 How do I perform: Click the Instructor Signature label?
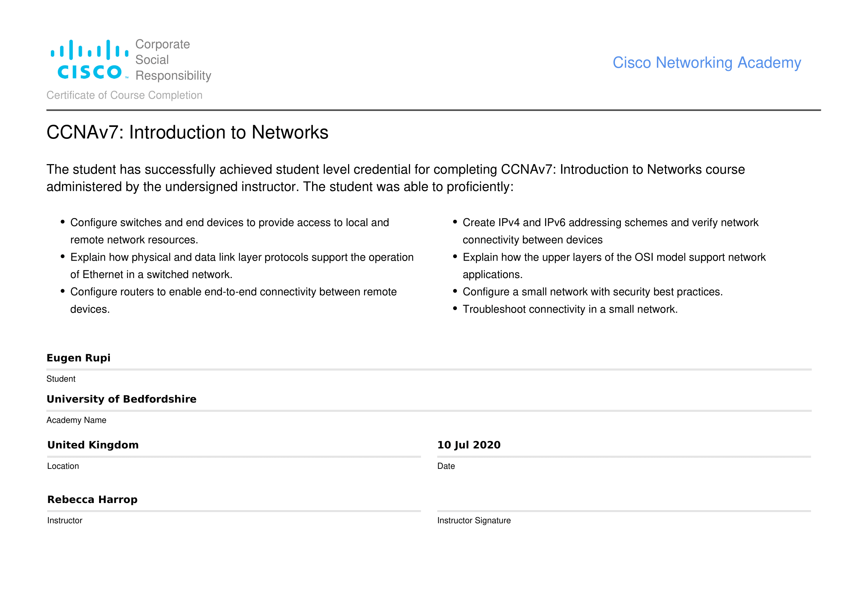pos(474,520)
